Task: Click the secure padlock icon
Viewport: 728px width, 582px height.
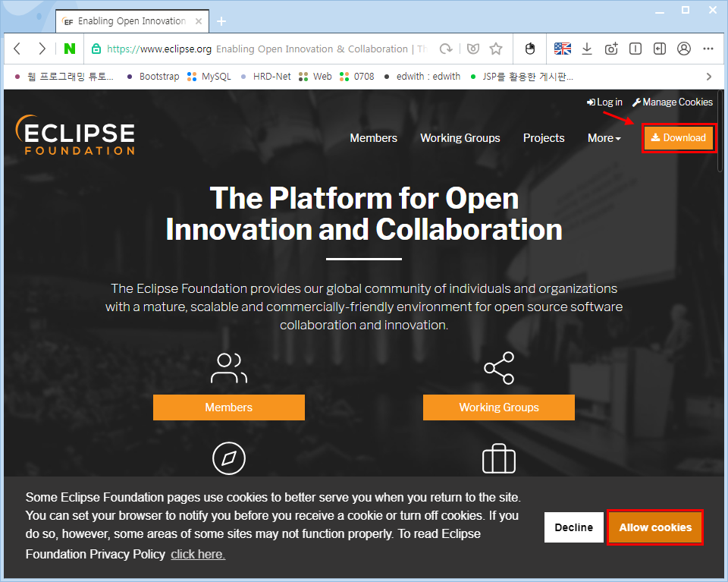Action: 96,49
